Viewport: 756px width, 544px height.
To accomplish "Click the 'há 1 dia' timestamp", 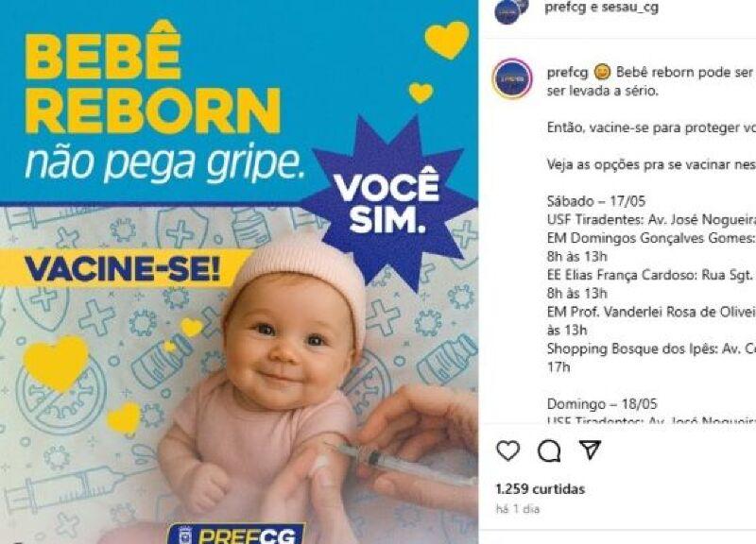I will point(518,509).
